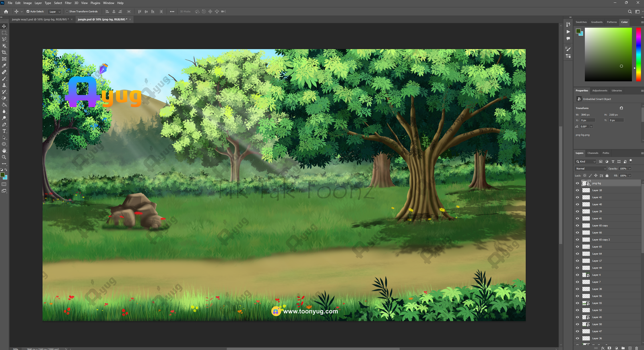Pick the Horizontal Type tool

click(x=4, y=131)
